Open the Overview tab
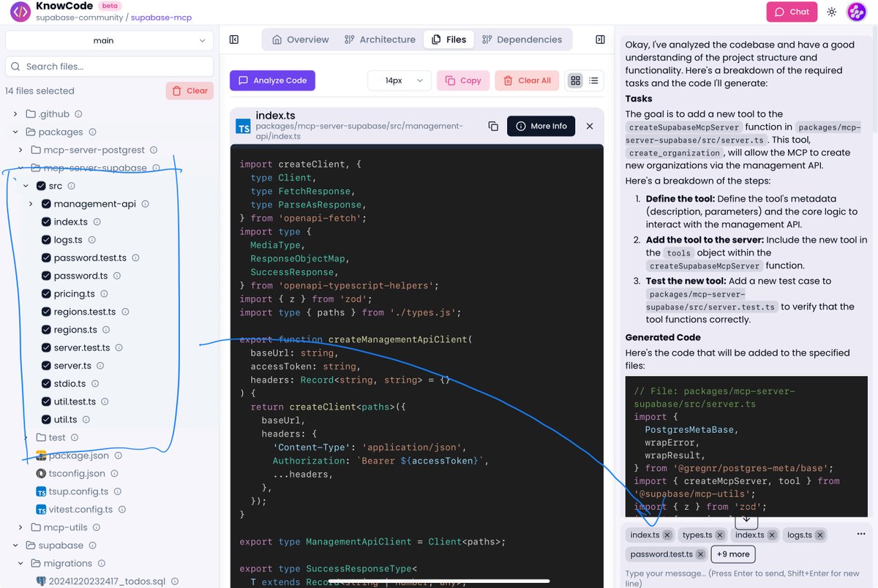 coord(300,39)
